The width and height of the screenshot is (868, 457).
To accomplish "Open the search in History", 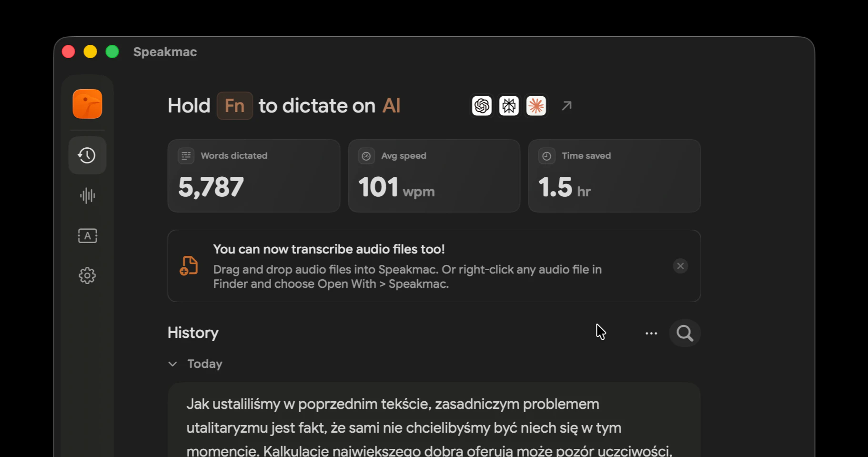I will (684, 333).
